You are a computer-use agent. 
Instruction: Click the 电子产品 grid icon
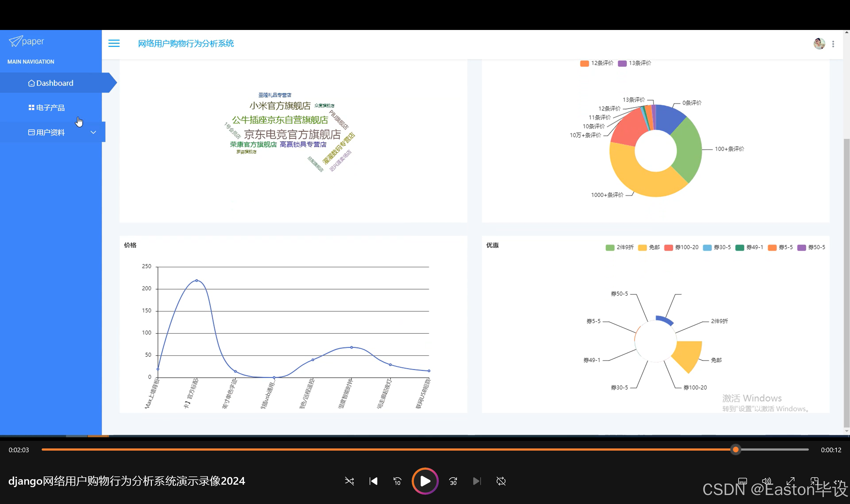tap(31, 108)
